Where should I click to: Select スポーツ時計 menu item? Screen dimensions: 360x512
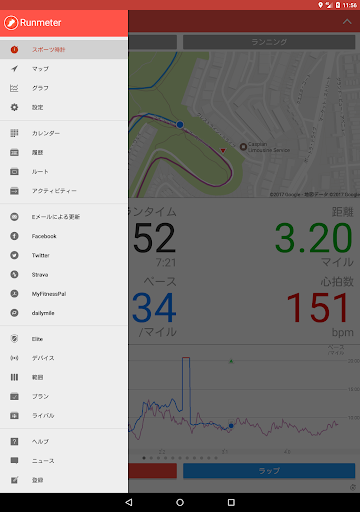(64, 49)
